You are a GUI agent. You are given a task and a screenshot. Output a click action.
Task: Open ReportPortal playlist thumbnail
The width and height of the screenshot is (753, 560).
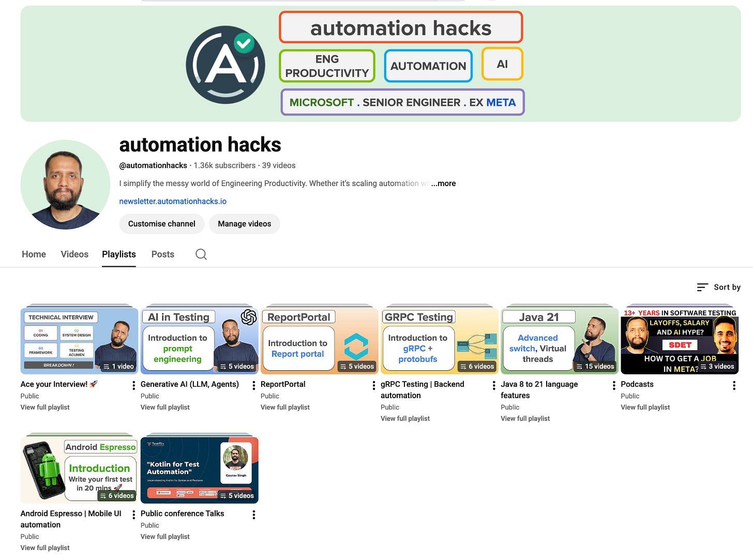[320, 341]
